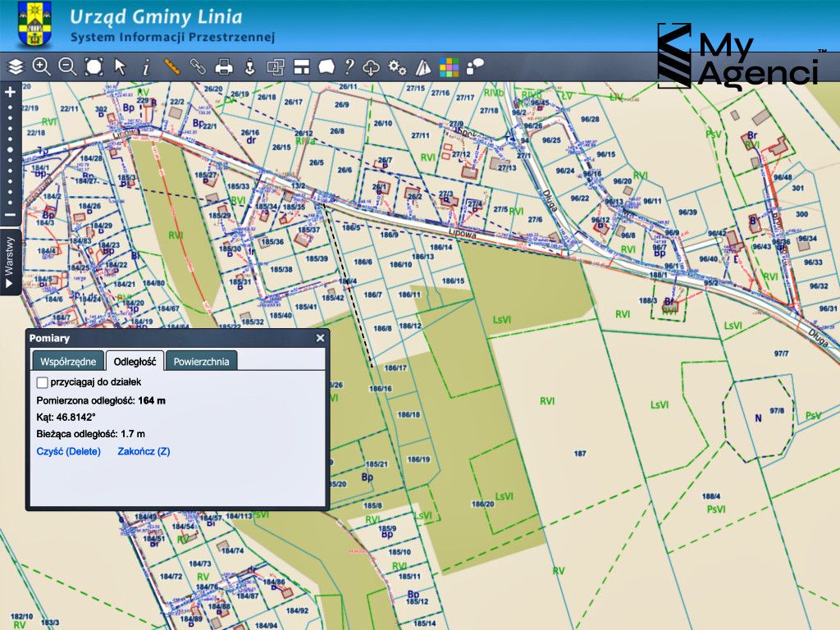Click the printer icon to print map
Viewport: 840px width, 630px height.
click(223, 66)
